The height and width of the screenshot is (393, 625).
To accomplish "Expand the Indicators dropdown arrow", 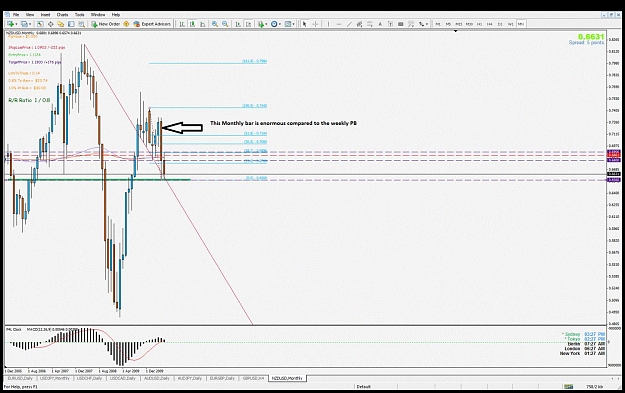I will pos(266,24).
